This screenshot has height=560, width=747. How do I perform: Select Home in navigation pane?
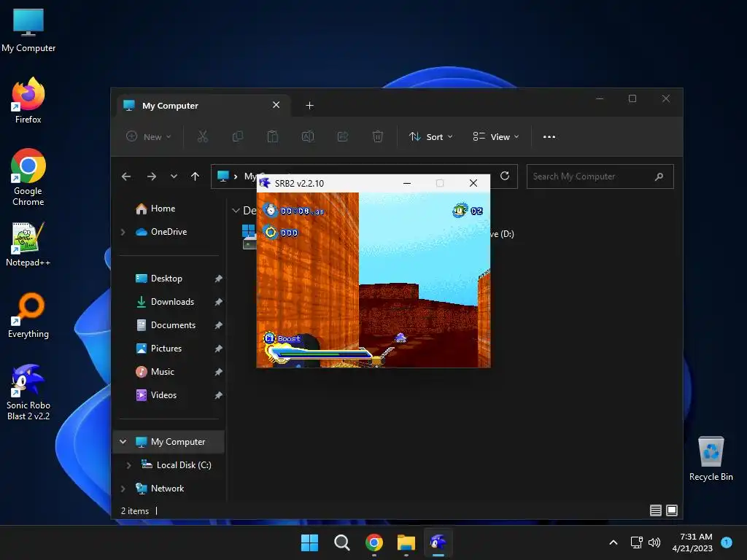point(163,209)
